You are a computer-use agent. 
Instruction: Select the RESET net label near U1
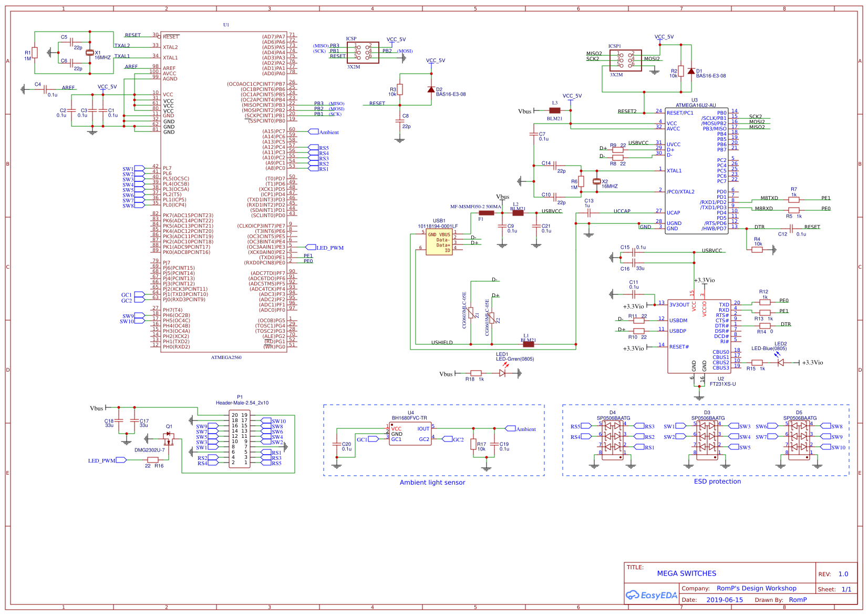[x=133, y=34]
